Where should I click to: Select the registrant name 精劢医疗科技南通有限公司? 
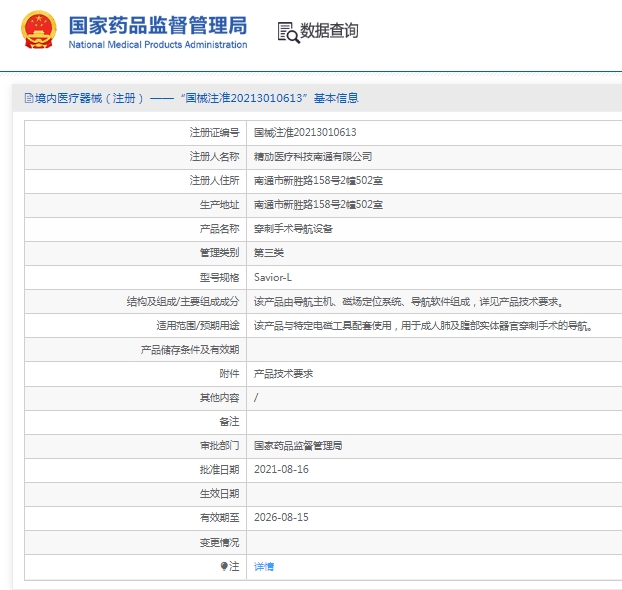(x=313, y=157)
